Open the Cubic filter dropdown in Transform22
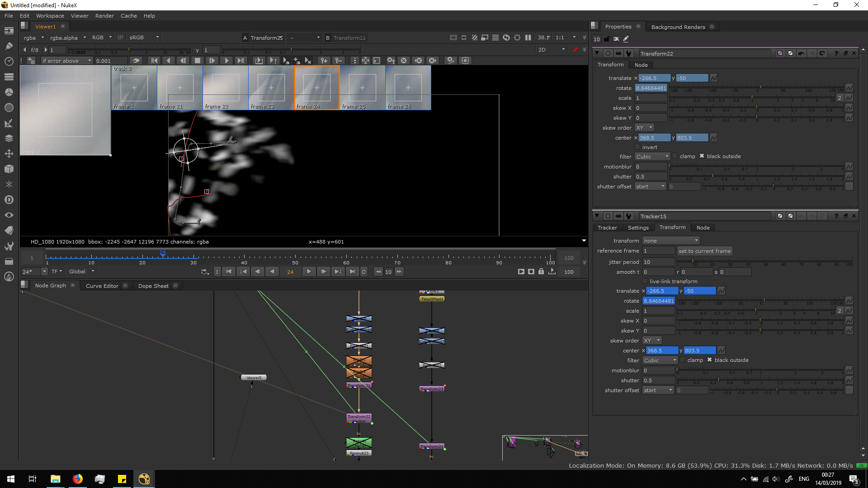This screenshot has height=488, width=868. tap(652, 157)
